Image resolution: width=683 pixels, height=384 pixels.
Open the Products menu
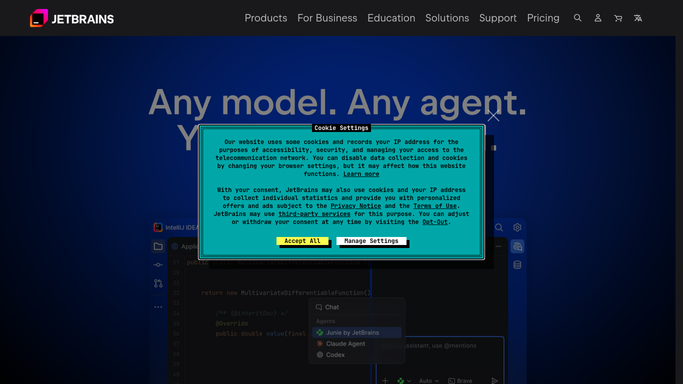266,18
